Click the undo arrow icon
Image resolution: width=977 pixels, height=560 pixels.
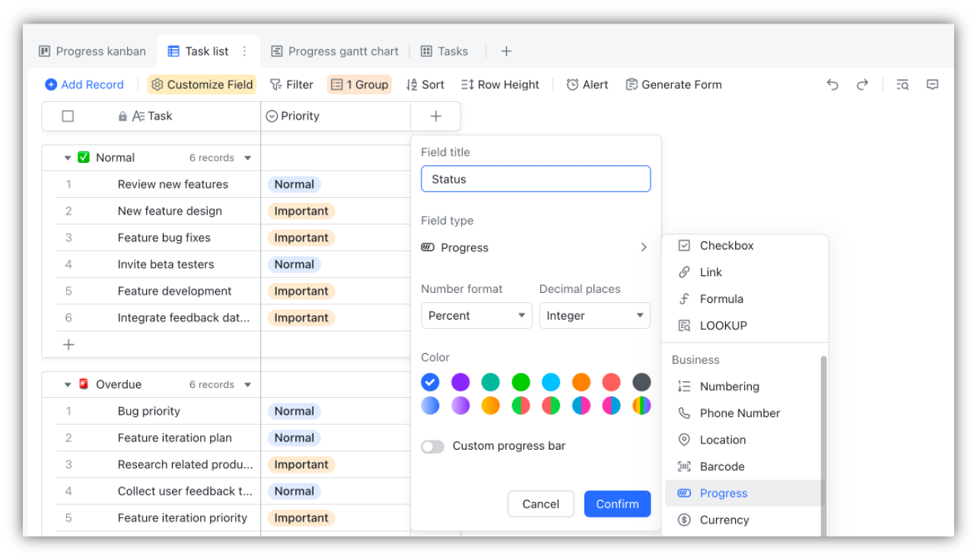point(832,84)
